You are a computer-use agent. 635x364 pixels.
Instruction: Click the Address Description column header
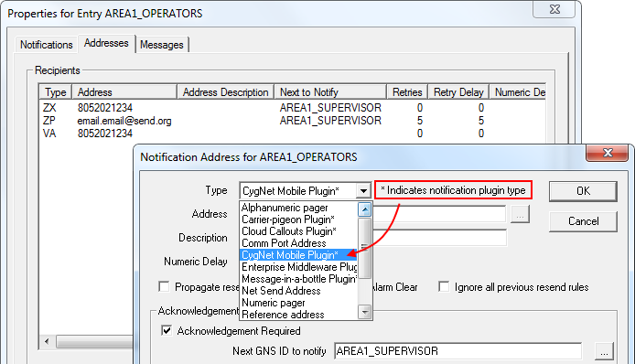pos(226,91)
